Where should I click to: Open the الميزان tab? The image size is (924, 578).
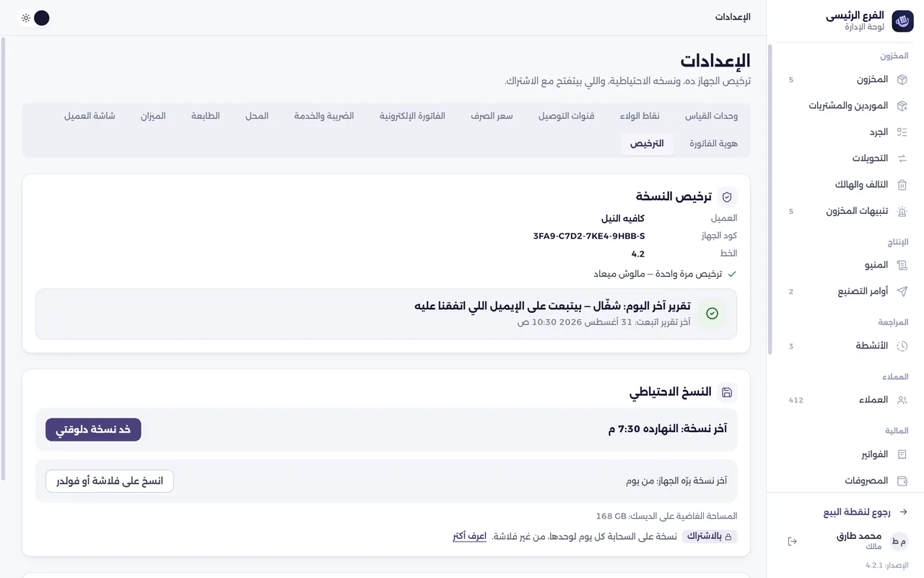(153, 116)
